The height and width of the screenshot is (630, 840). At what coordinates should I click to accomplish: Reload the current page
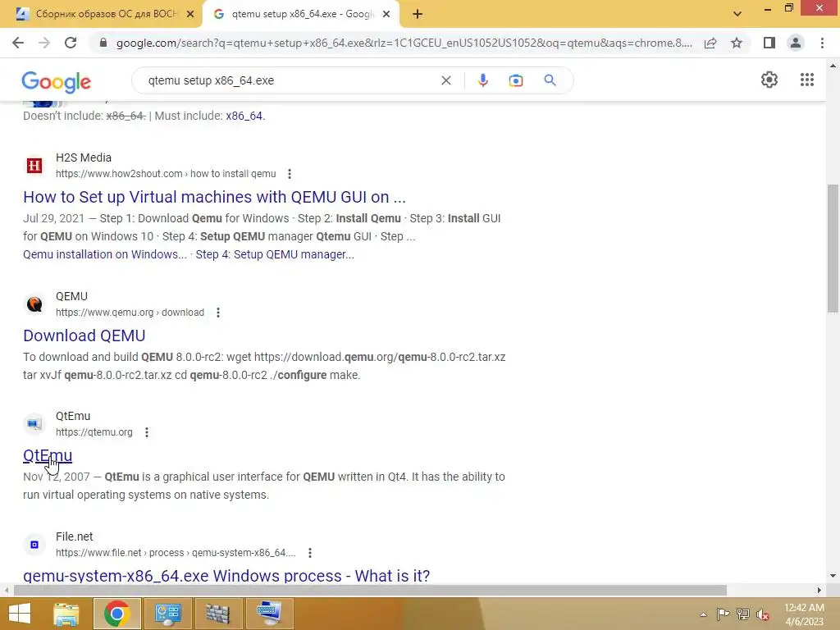click(71, 43)
